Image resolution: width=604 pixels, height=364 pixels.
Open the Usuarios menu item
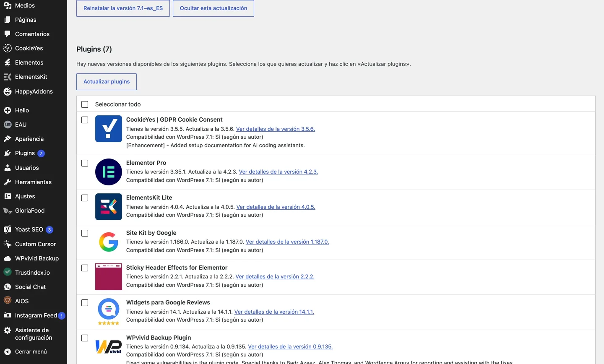point(34,168)
